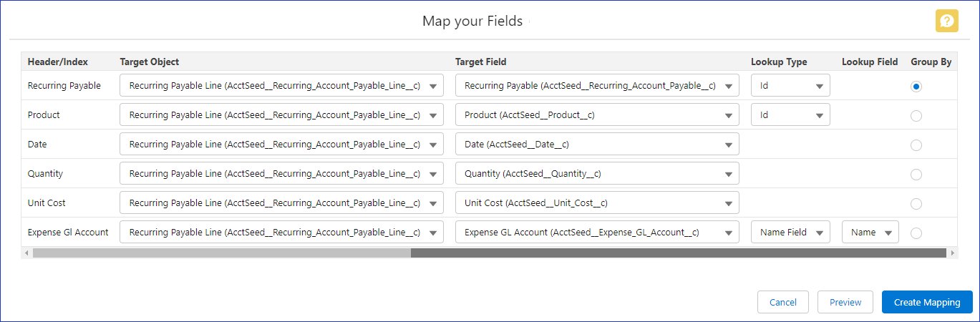
Task: Open the Name Lookup Field dropdown
Action: point(870,233)
